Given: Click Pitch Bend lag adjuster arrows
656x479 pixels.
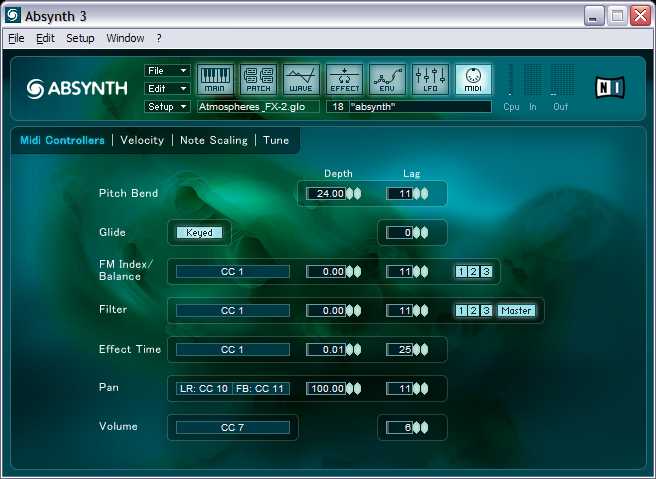Looking at the screenshot, I should [421, 194].
